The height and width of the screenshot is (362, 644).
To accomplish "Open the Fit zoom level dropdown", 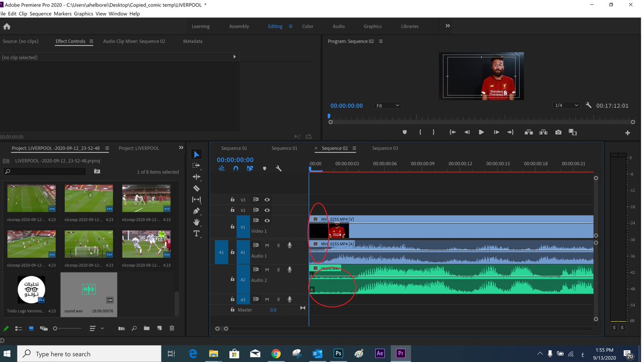I will pos(387,106).
